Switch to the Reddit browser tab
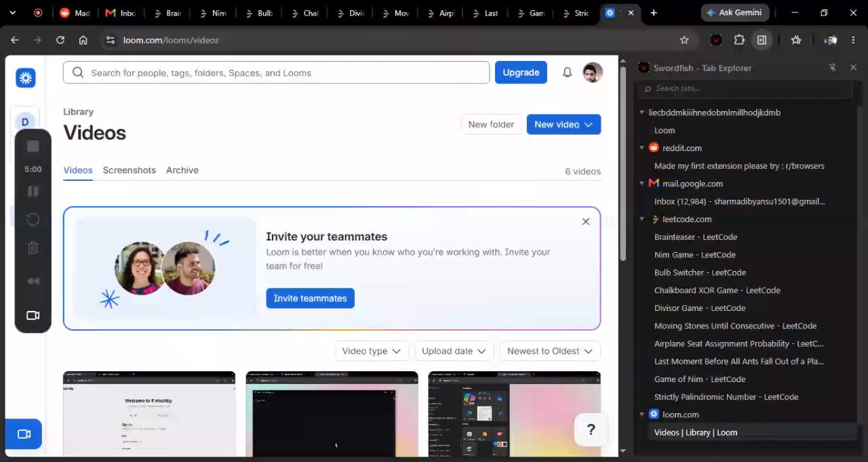 point(75,13)
